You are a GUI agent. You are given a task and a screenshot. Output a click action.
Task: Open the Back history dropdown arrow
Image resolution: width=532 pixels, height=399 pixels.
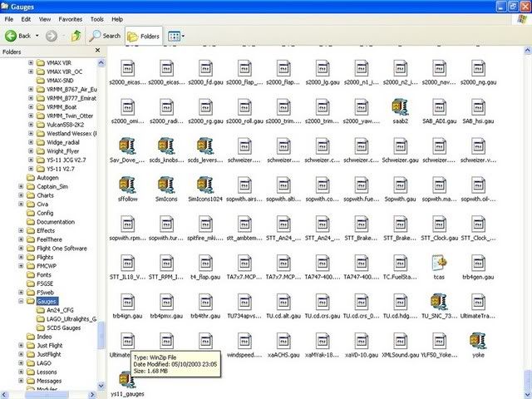coord(37,36)
